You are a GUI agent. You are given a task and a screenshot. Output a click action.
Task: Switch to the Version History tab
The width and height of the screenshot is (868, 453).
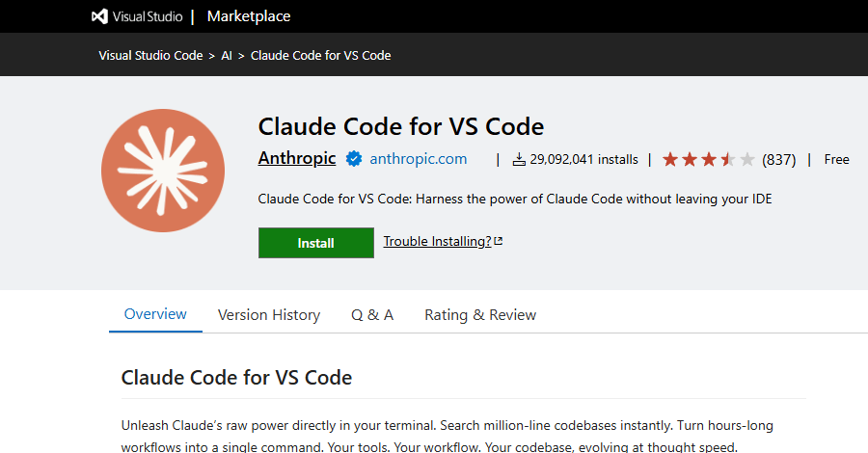pos(269,315)
